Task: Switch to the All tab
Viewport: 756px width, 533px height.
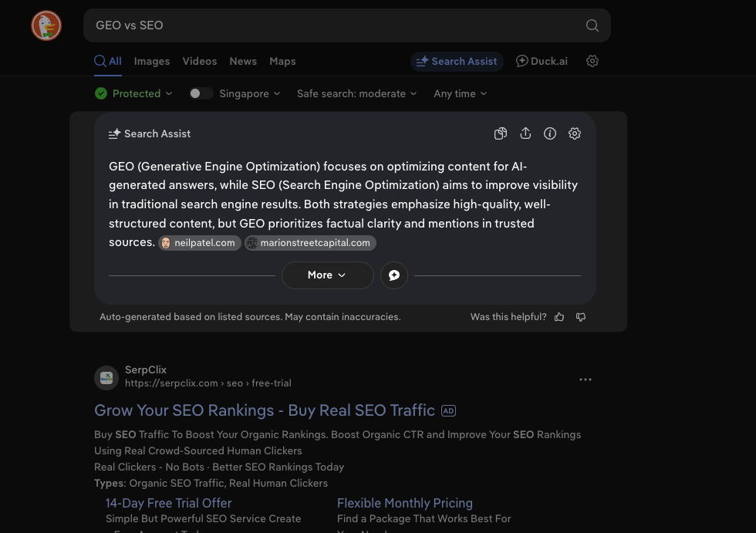Action: 108,61
